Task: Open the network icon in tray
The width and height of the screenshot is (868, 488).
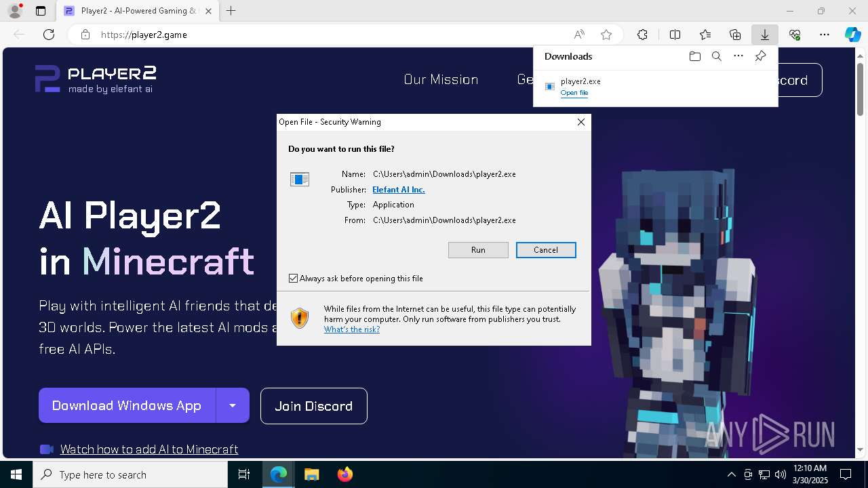Action: pyautogui.click(x=764, y=474)
